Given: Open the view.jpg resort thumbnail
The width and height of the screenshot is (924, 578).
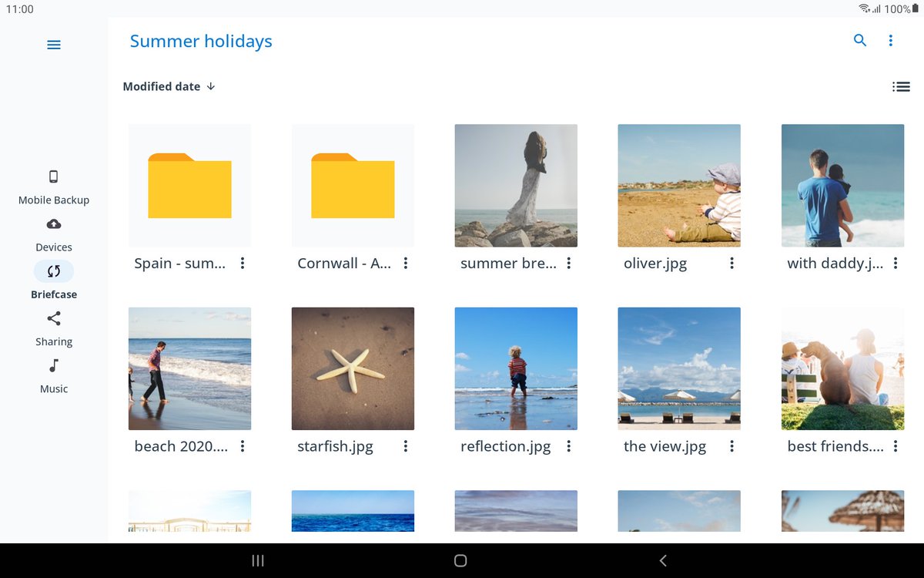Looking at the screenshot, I should [x=679, y=368].
